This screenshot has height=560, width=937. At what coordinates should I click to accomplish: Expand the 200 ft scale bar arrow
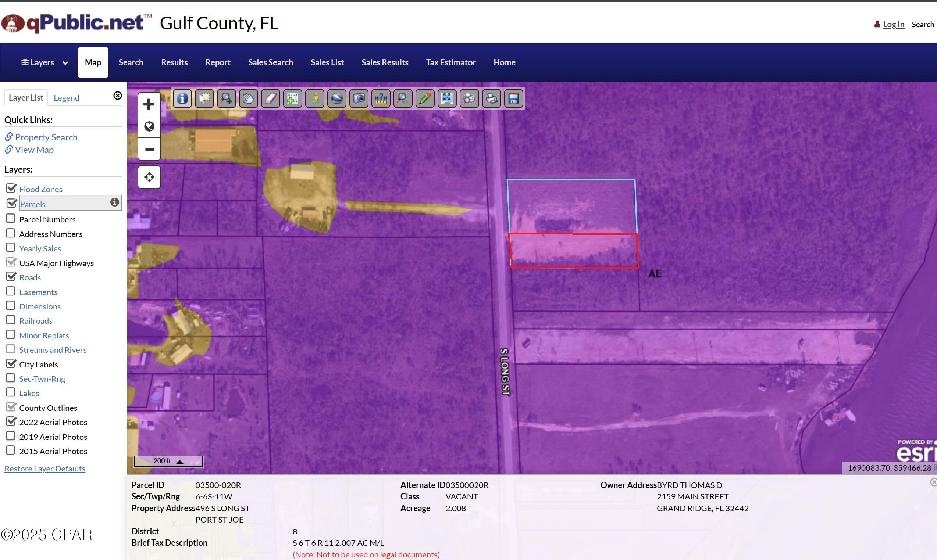pyautogui.click(x=180, y=462)
